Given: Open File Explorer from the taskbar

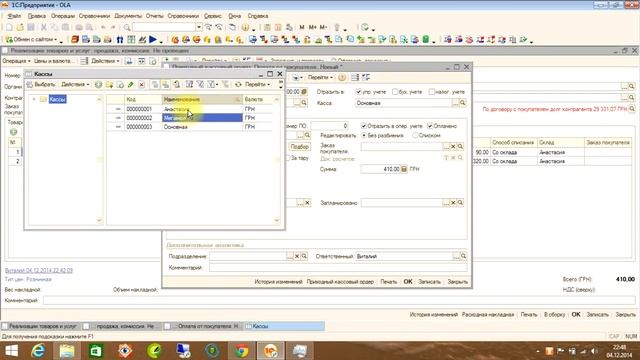Looking at the screenshot, I should (x=67, y=351).
